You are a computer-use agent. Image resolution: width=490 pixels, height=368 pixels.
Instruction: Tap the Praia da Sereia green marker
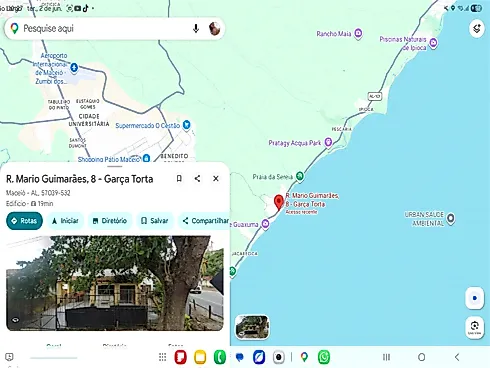[x=300, y=176]
